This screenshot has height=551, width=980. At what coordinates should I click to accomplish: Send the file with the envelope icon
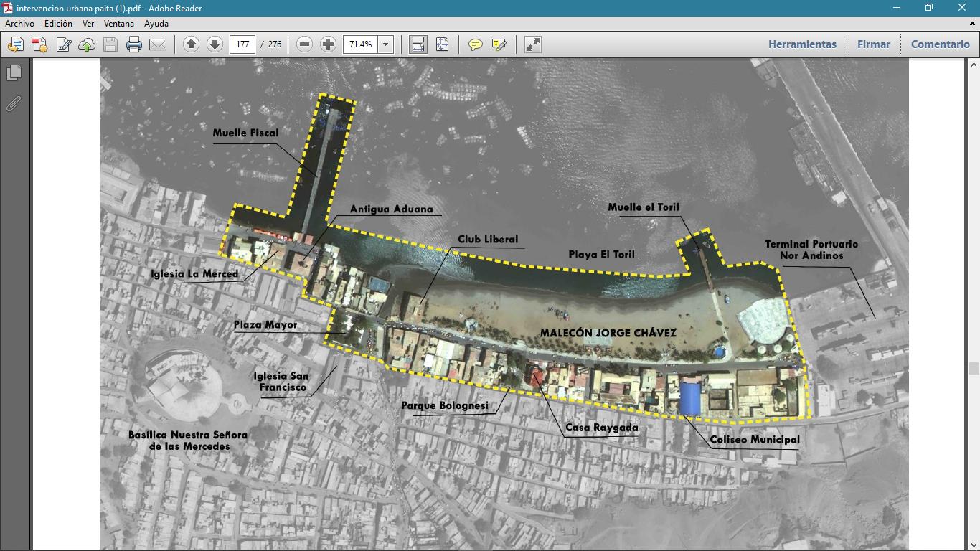[x=158, y=44]
